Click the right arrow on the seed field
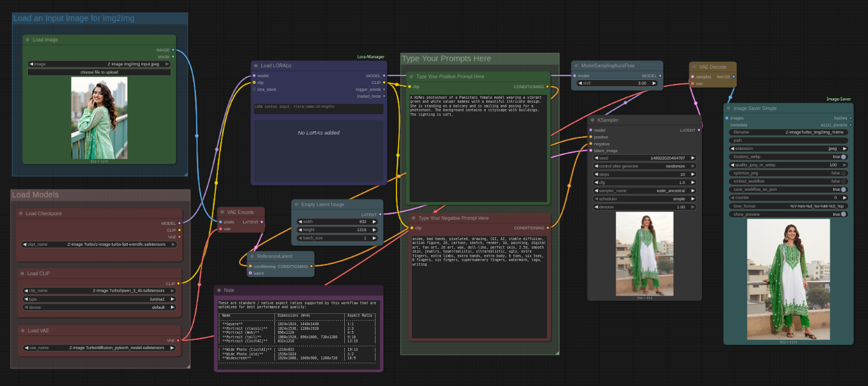The height and width of the screenshot is (386, 868). coord(693,158)
